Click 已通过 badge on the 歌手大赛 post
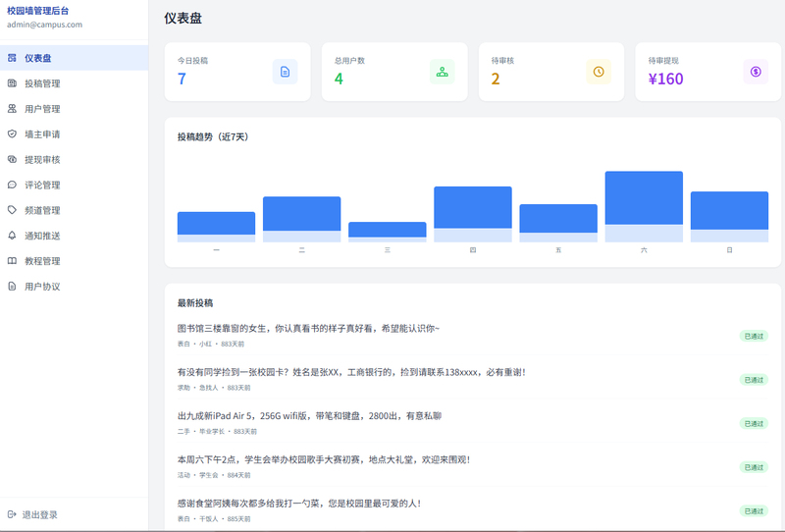The height and width of the screenshot is (532, 785). coord(754,467)
